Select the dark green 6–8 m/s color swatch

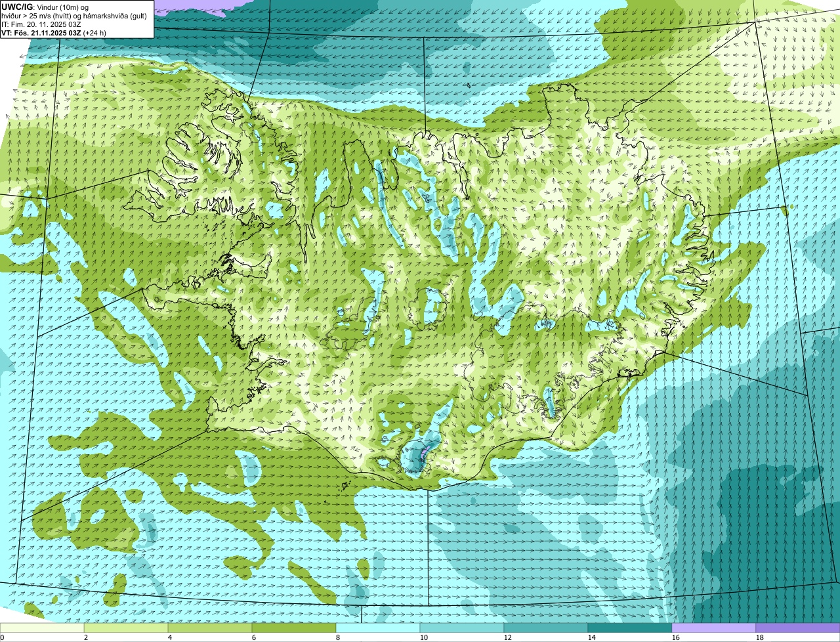(x=294, y=628)
